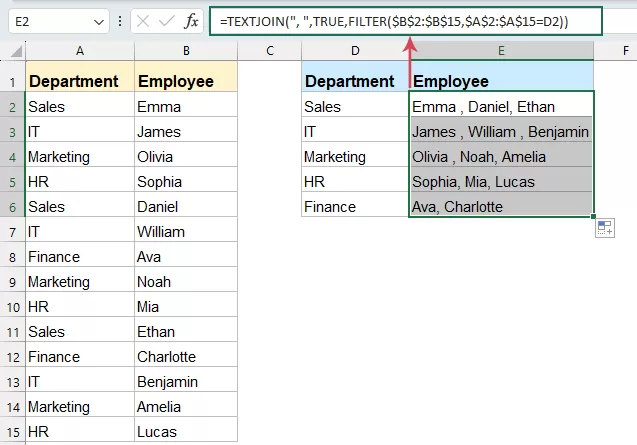Click the Name Box showing E2
Screen dimensions: 637x445
58,22
